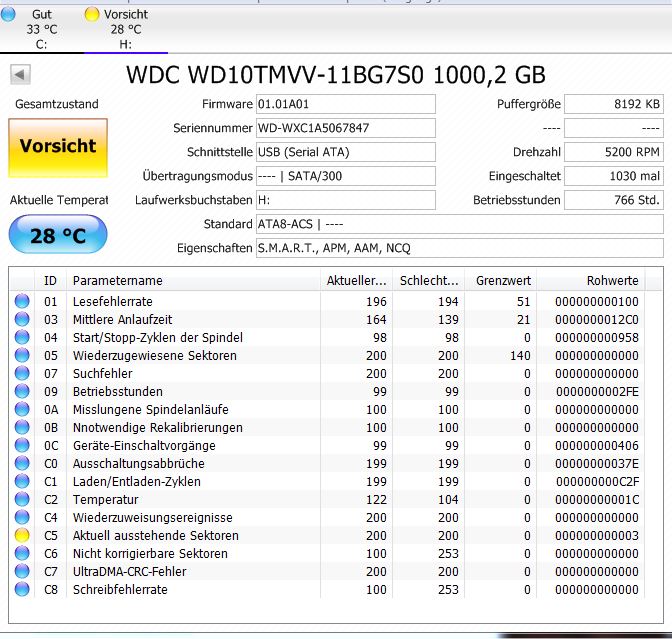Click the status icon for Geräte-Einschaltvorgänge
Screen dimensions: 672x639
click(x=22, y=445)
